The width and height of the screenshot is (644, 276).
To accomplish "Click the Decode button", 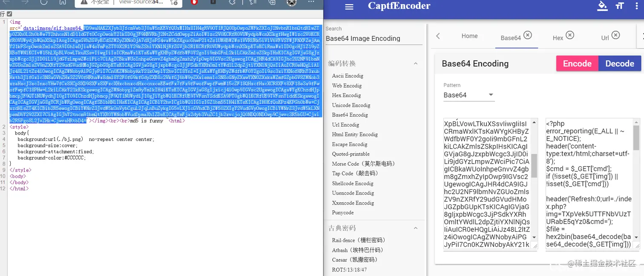I will point(620,63).
